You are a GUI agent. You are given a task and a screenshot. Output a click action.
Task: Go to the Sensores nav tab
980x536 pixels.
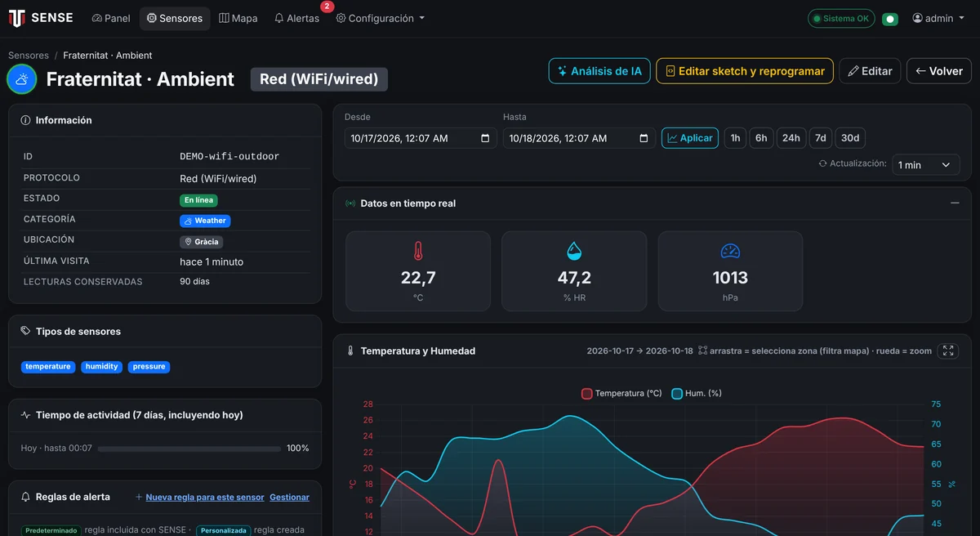pos(175,18)
